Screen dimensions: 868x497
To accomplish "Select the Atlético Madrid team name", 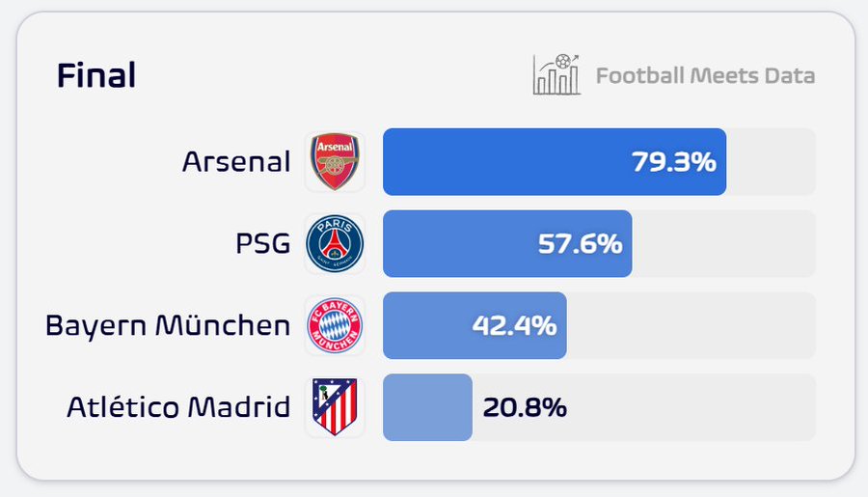I will [x=178, y=407].
